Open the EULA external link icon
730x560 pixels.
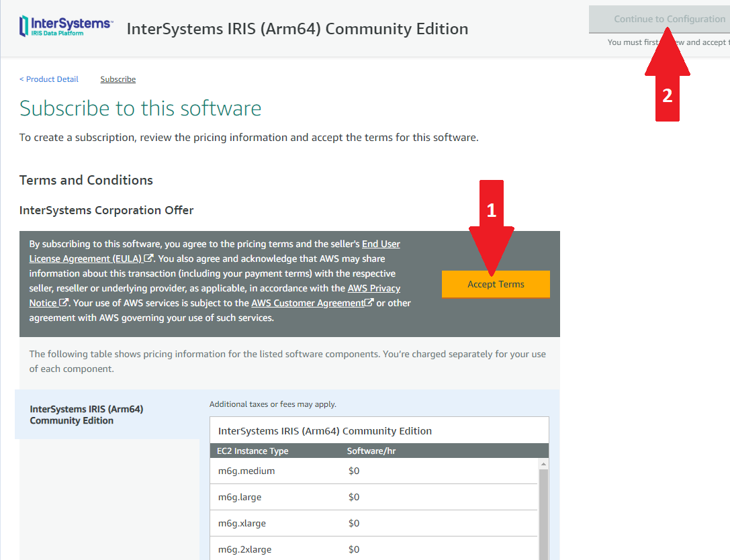pyautogui.click(x=148, y=258)
